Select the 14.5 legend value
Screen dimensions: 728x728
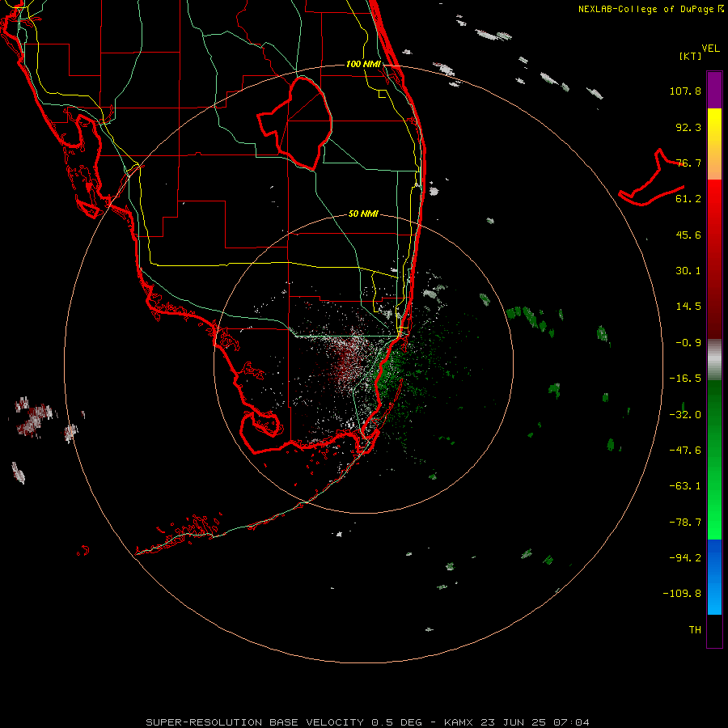pyautogui.click(x=688, y=307)
